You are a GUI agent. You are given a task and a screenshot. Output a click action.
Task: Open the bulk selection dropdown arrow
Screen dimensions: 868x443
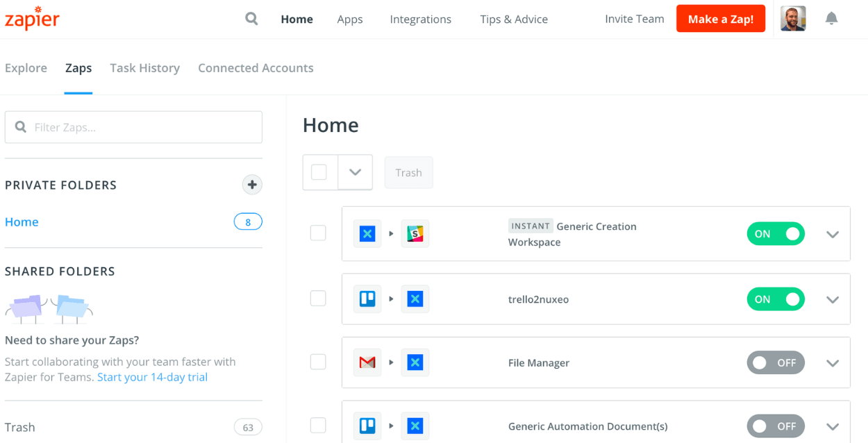point(355,172)
